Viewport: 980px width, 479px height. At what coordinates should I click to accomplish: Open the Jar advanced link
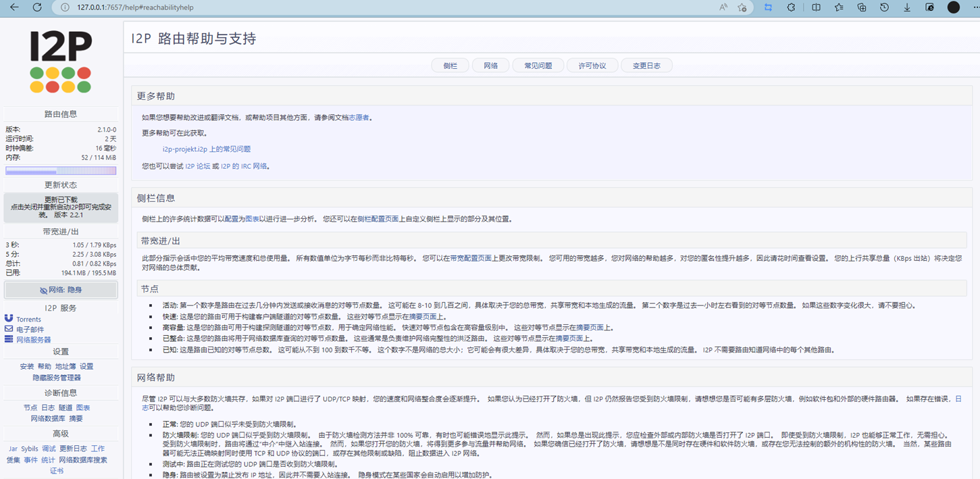[13, 449]
